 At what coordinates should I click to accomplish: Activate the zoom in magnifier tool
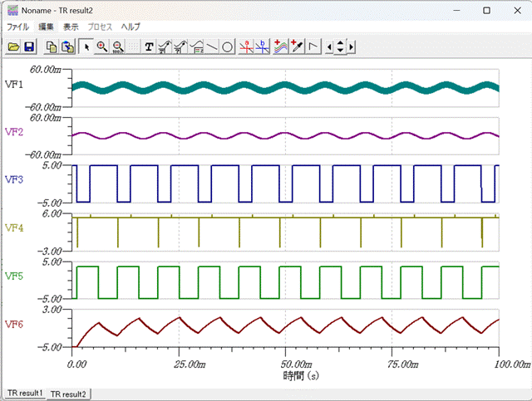click(x=101, y=47)
